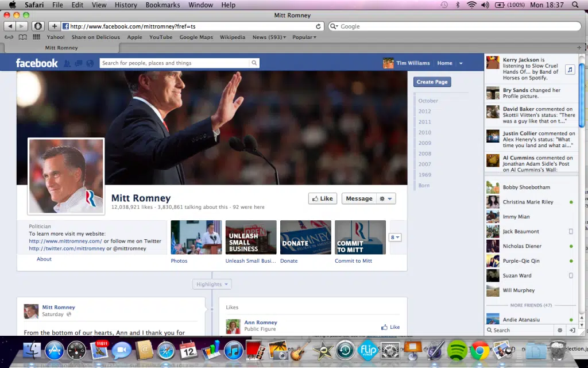Expand the Highlights filter dropdown

coord(212,284)
